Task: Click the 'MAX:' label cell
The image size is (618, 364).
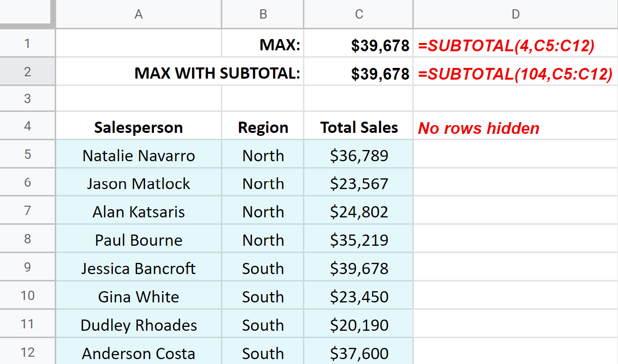Action: [263, 43]
